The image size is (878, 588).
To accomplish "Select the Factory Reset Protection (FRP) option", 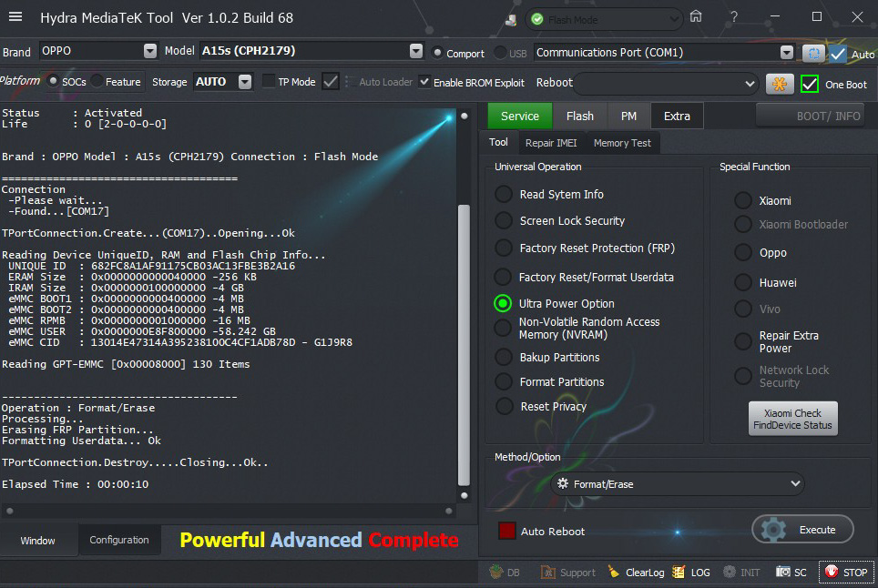I will [504, 248].
